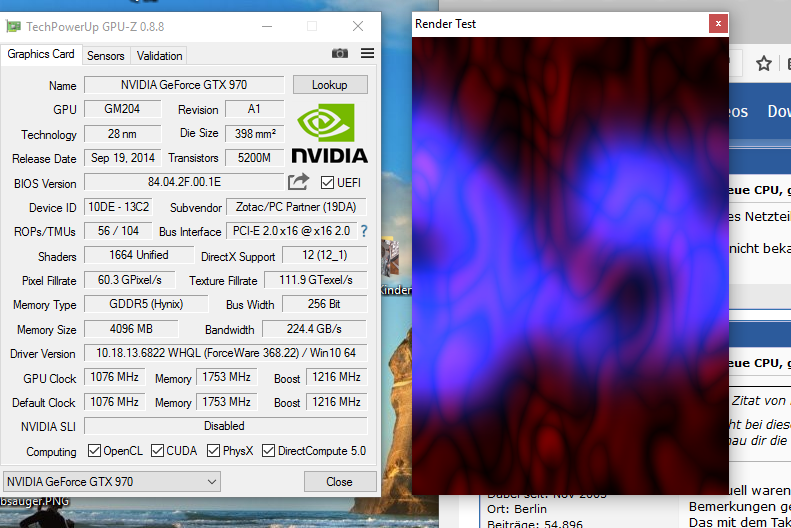Click the Name field NVIDIA GeForce GTX 970

coord(184,85)
